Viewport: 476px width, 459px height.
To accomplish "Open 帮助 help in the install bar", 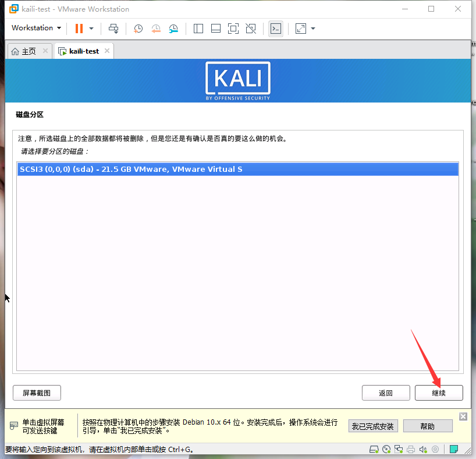I will pyautogui.click(x=428, y=426).
